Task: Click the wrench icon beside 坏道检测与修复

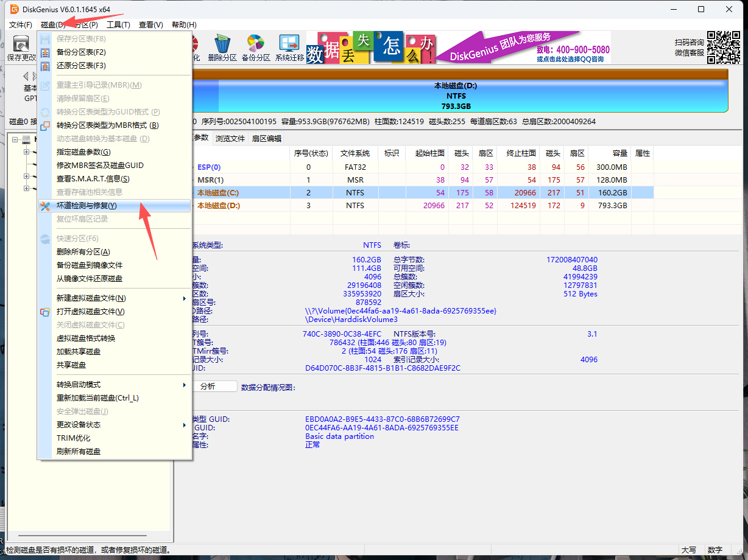Action: click(x=45, y=206)
